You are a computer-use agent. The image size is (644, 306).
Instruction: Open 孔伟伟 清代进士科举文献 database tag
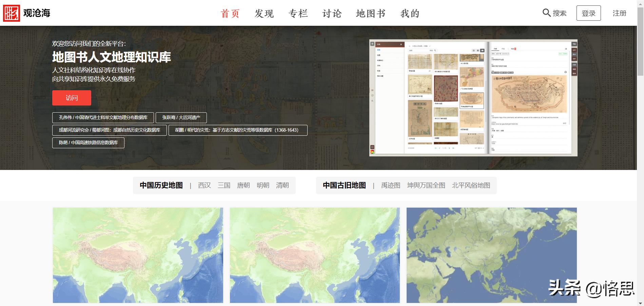pos(103,118)
